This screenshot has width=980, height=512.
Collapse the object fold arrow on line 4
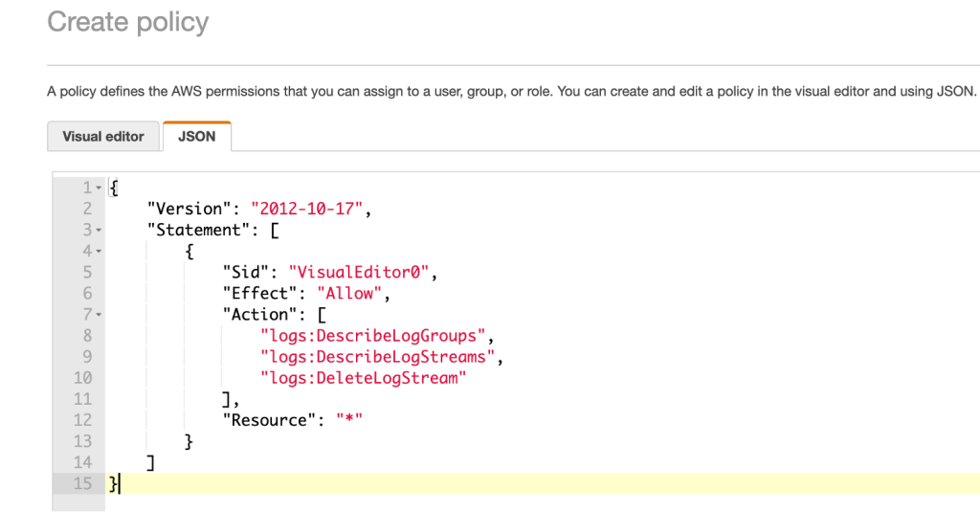coord(99,252)
